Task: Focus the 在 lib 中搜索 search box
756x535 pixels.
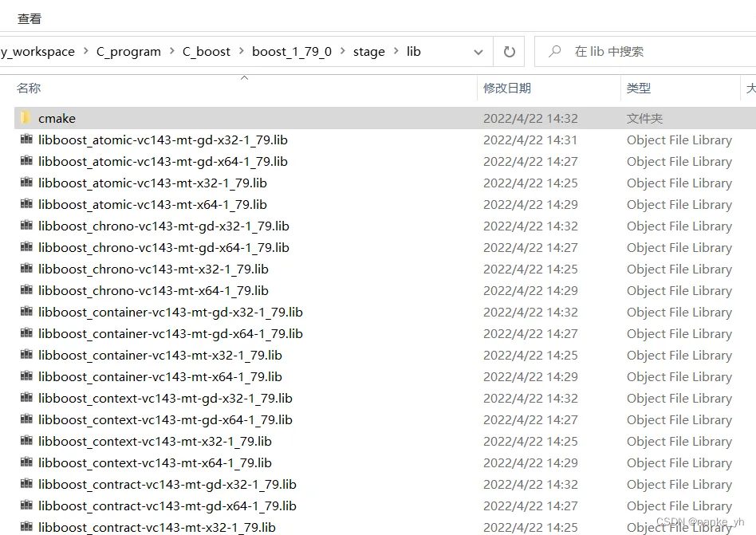Action: 645,52
